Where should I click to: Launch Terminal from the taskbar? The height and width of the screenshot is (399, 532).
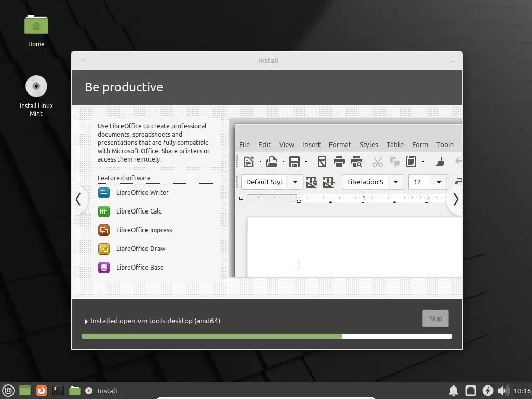58,391
